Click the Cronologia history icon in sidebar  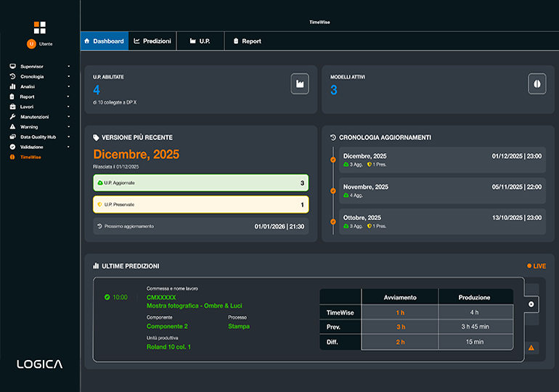pos(12,76)
